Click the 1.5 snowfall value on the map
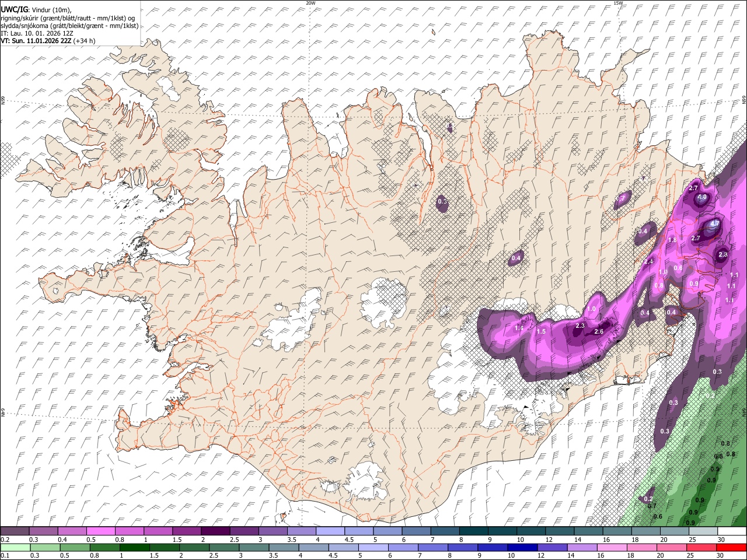747x560 pixels. [541, 331]
